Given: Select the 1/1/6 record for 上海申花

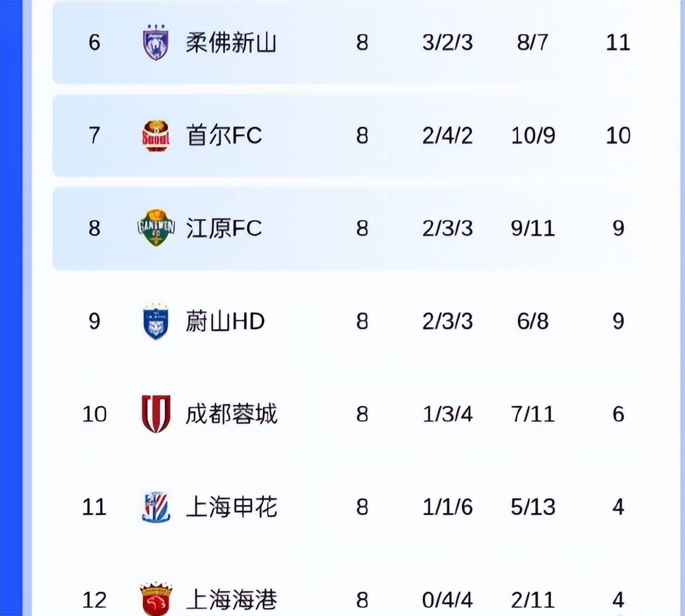Looking at the screenshot, I should click(447, 507).
